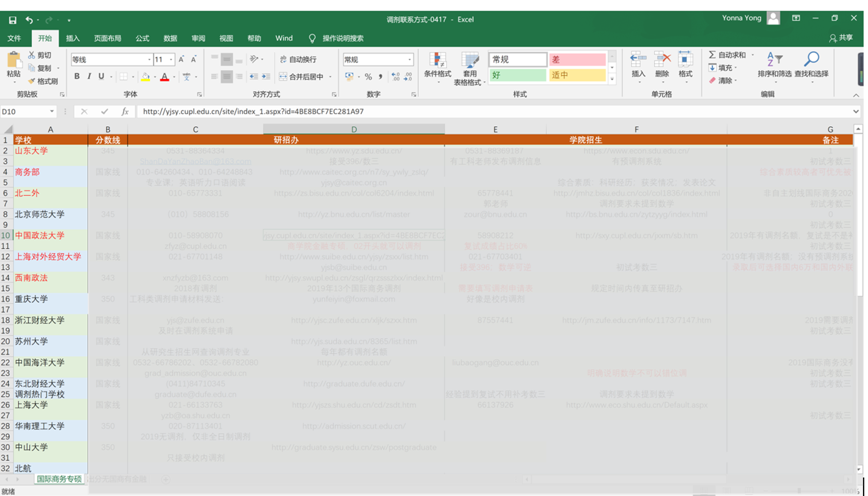
Task: Toggle underline formatting
Action: click(x=101, y=77)
